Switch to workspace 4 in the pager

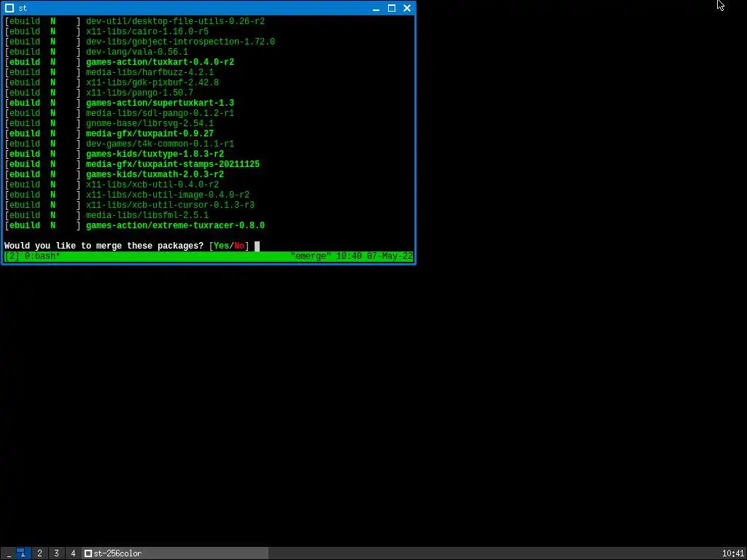coord(73,553)
